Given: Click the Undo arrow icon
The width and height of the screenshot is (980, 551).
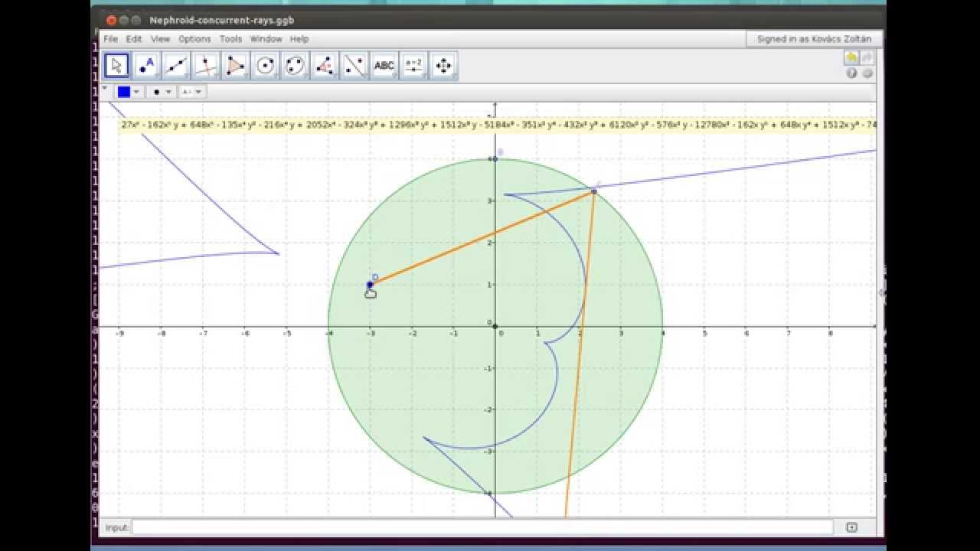Looking at the screenshot, I should 851,58.
